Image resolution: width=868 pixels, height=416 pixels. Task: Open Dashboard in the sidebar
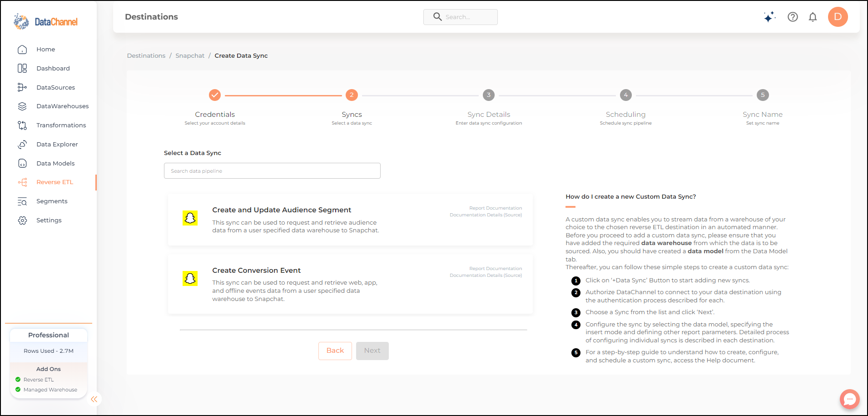(53, 69)
